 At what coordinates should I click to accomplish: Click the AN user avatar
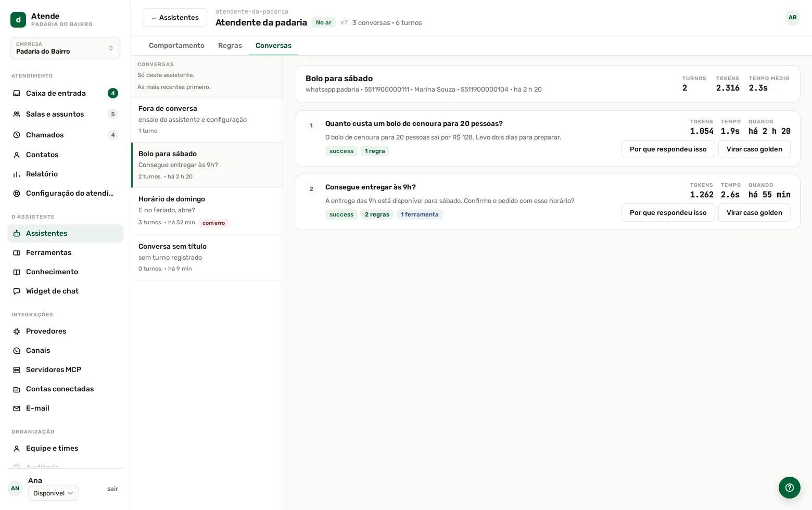pyautogui.click(x=15, y=488)
